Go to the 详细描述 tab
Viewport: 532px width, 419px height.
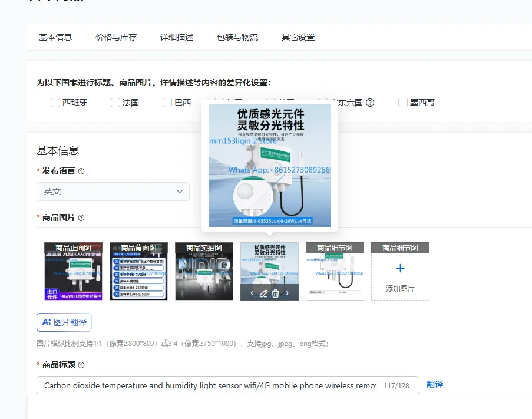[x=177, y=37]
